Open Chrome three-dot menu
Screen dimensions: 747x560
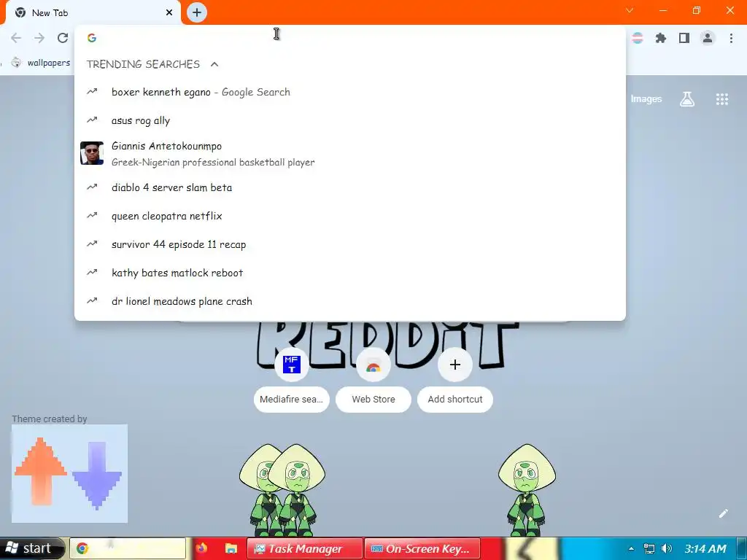(x=731, y=38)
